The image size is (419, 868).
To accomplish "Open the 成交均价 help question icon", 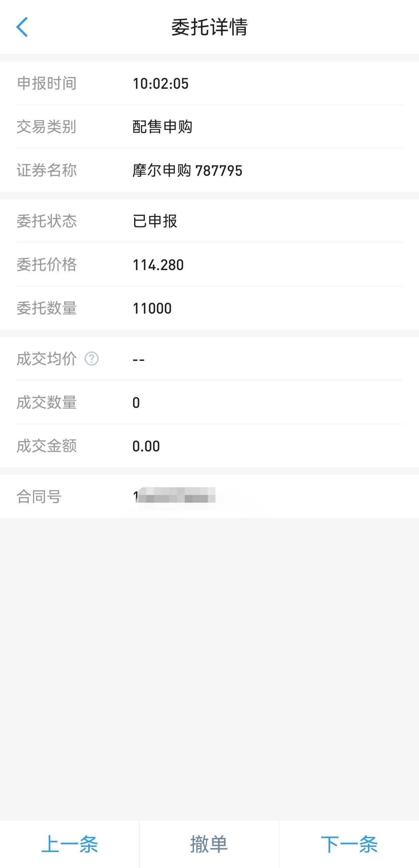I will tap(92, 359).
